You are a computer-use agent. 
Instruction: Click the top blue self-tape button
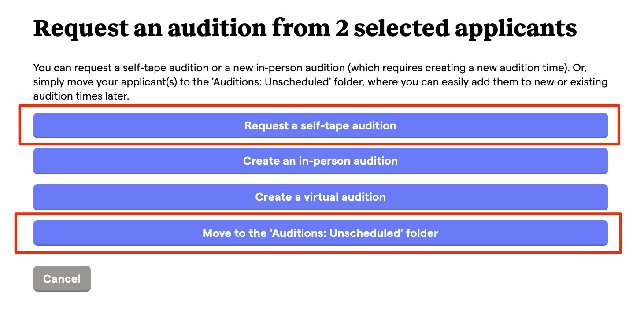[320, 125]
